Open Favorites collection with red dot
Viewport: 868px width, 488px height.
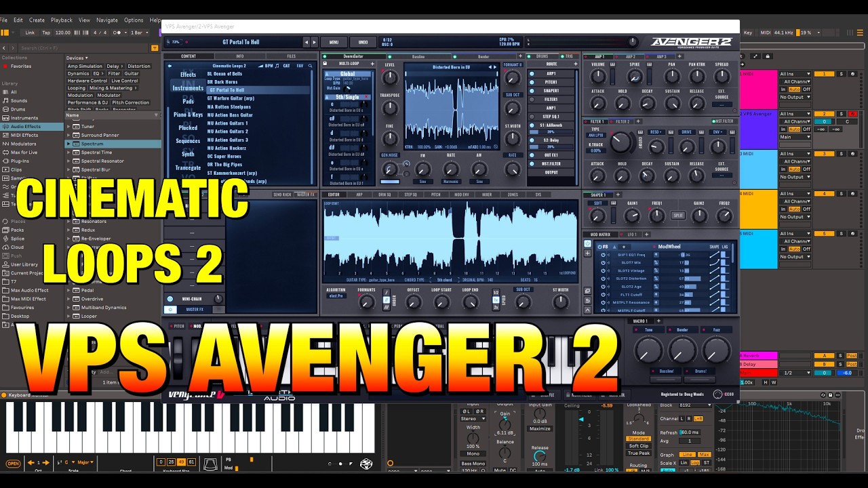pos(21,66)
